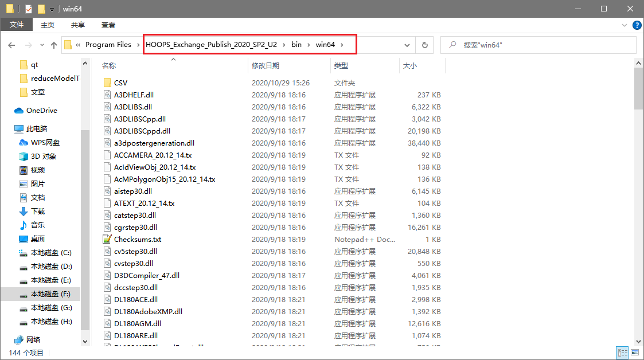Select file a3dpostergeneration.dll
The image size is (644, 360).
coord(154,143)
